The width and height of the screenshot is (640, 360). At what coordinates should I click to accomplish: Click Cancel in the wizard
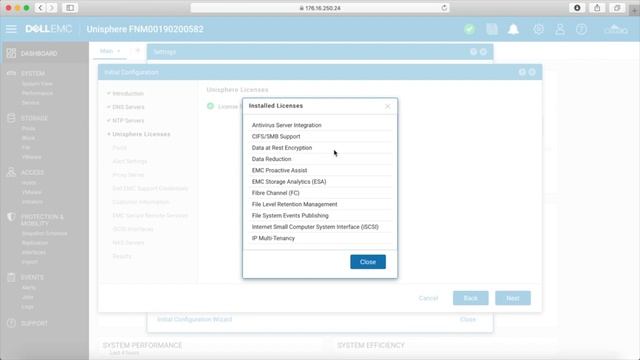click(428, 298)
